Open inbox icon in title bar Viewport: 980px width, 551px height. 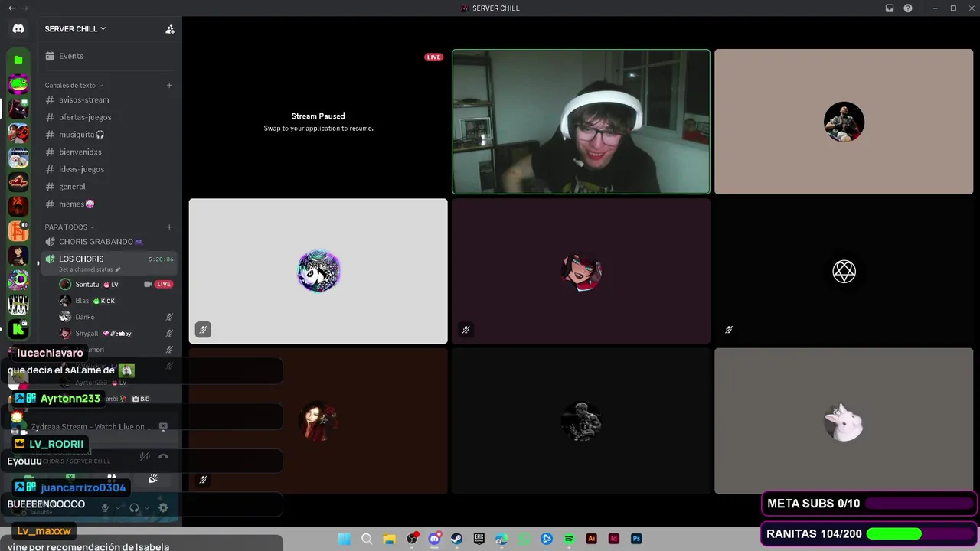click(890, 8)
